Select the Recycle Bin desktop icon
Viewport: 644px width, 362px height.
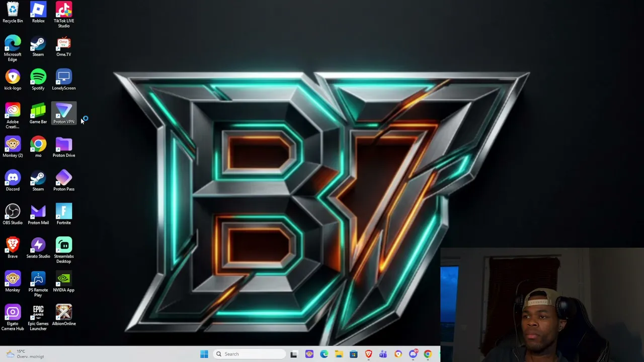[x=13, y=13]
